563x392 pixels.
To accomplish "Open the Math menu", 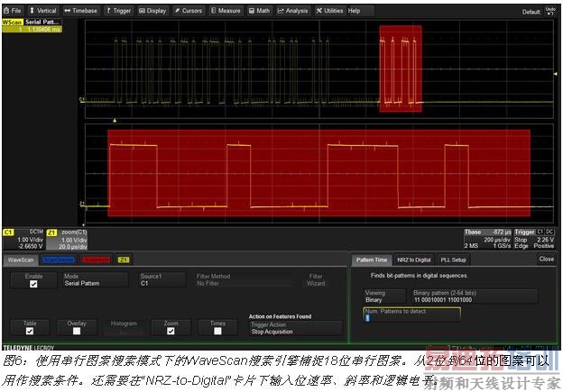I will click(259, 11).
